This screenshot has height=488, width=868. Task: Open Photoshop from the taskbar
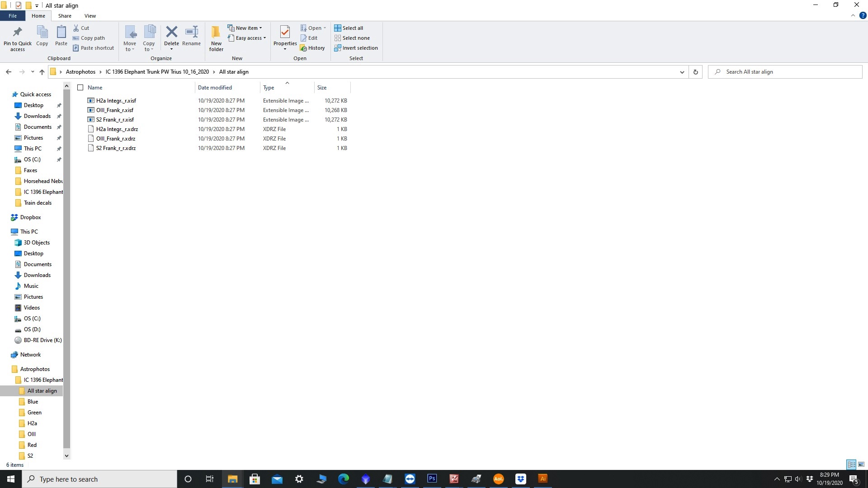pos(432,479)
